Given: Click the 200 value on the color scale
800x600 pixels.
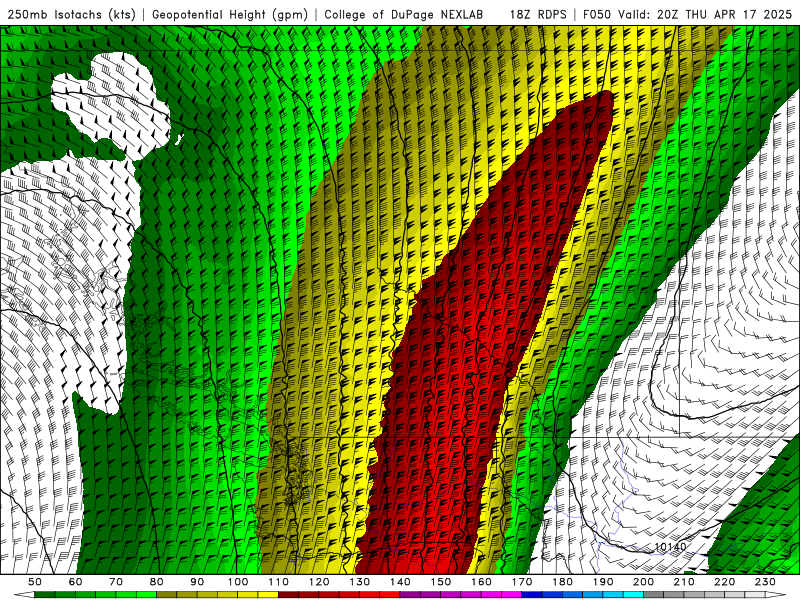Looking at the screenshot, I should click(x=644, y=582).
